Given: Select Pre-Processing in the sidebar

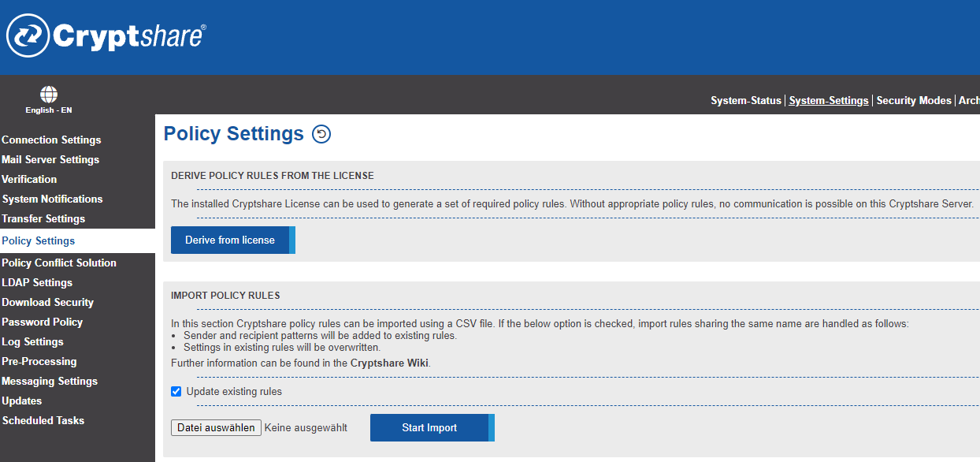Looking at the screenshot, I should click(x=39, y=361).
